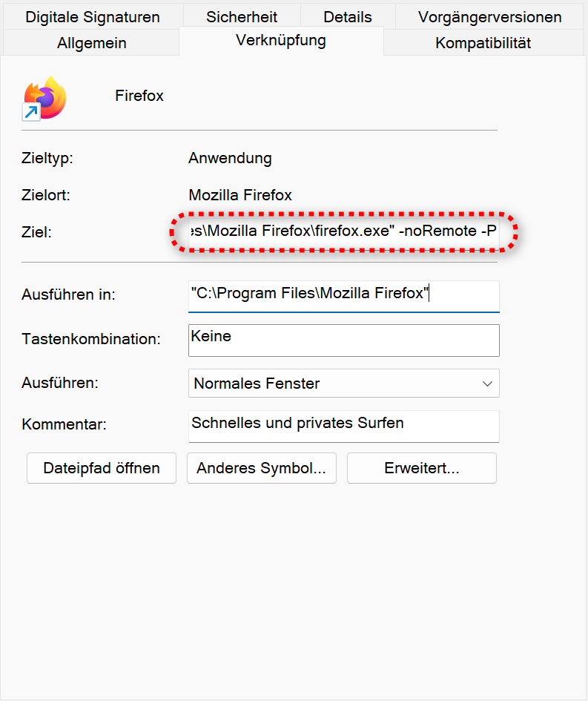This screenshot has width=588, height=701.
Task: Click the Firefox name text beside icon
Action: click(x=139, y=96)
